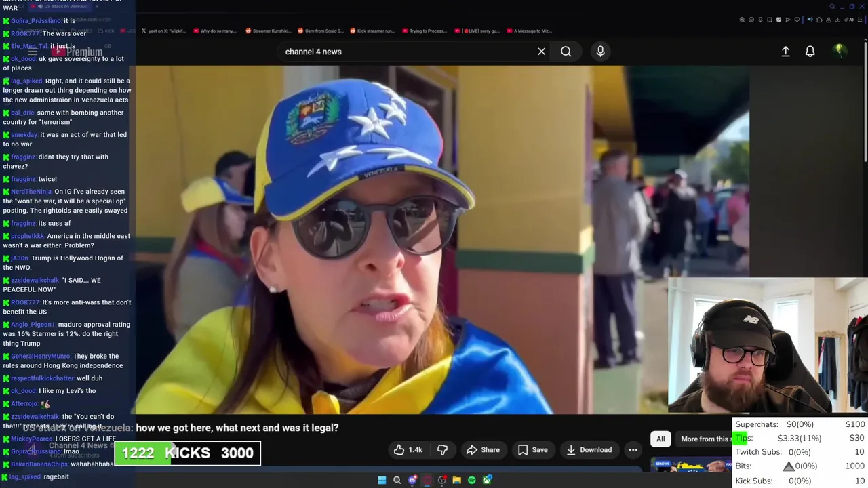Click username 'NerdTheNinja' in chat

[x=31, y=192]
